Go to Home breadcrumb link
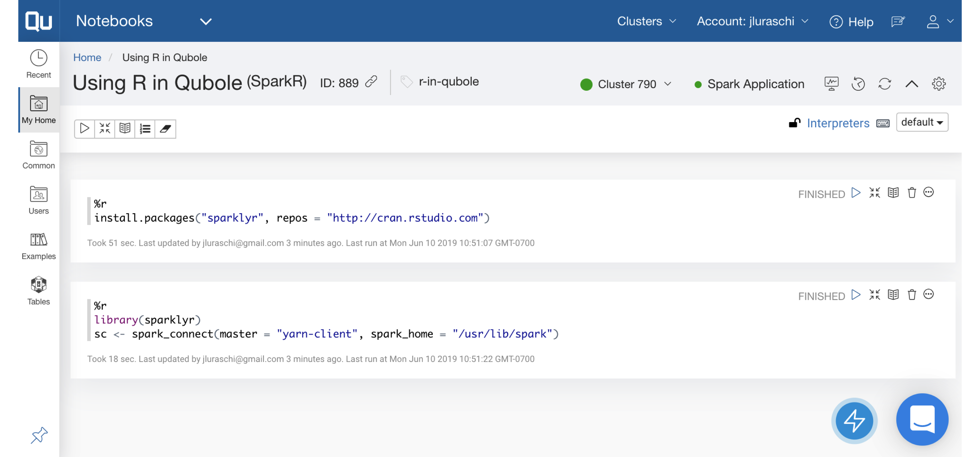 coord(87,57)
